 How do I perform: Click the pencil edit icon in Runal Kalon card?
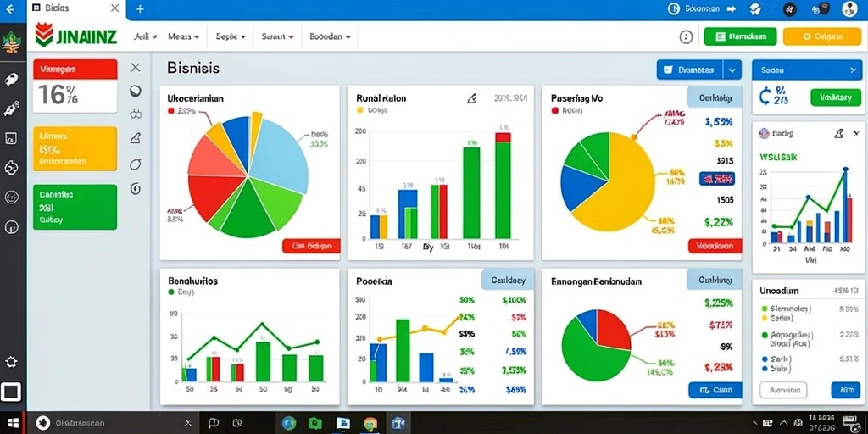471,98
